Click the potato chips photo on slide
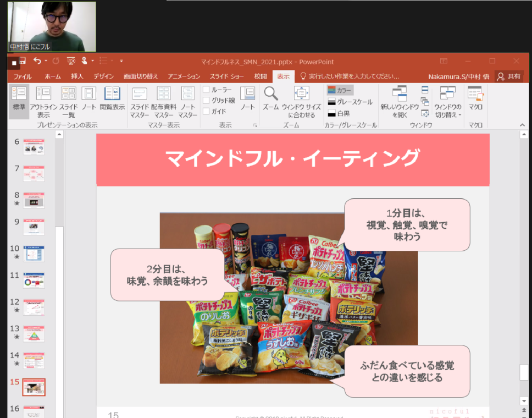532x418 pixels. [289, 298]
